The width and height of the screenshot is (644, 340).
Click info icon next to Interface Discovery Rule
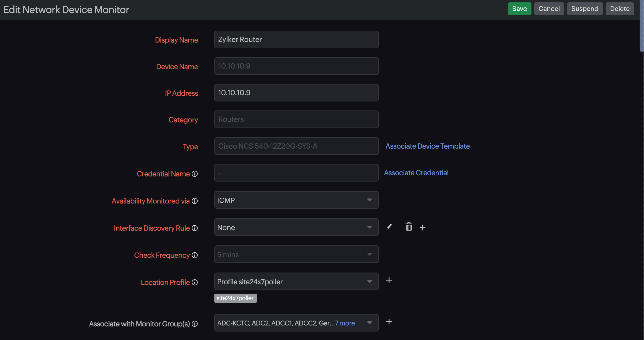(195, 228)
